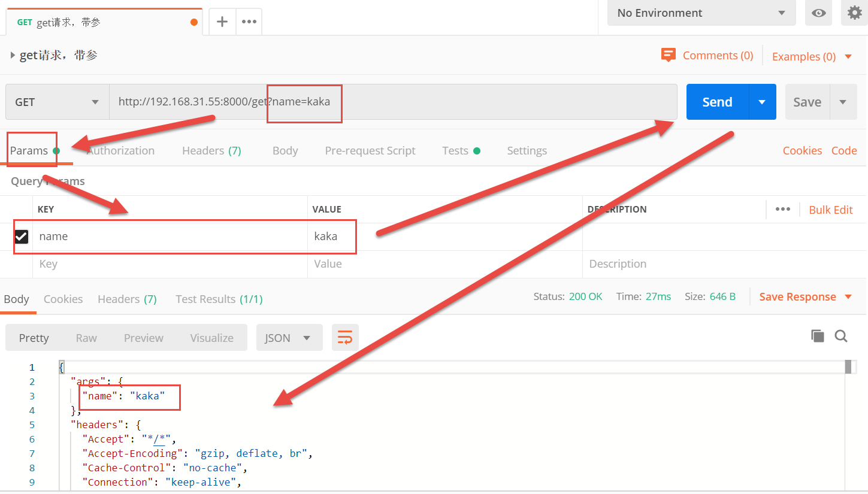868x494 pixels.
Task: Expand the request name disclosure triangle
Action: tap(13, 56)
